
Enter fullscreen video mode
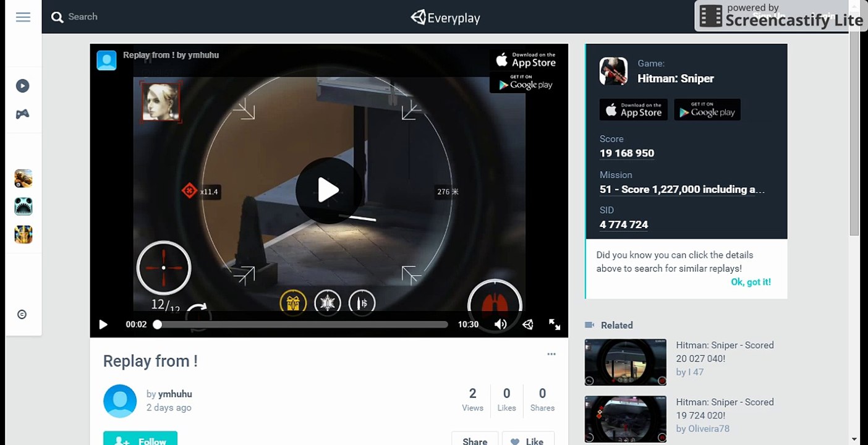click(555, 324)
